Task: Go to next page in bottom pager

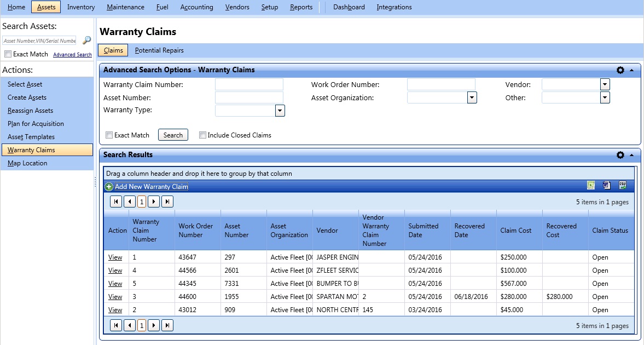Action: coord(154,325)
